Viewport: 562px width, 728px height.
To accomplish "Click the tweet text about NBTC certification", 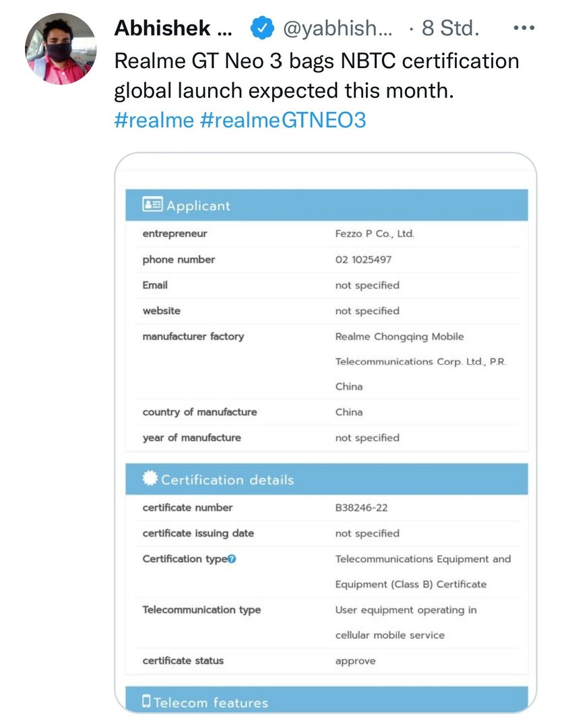I will click(x=317, y=75).
